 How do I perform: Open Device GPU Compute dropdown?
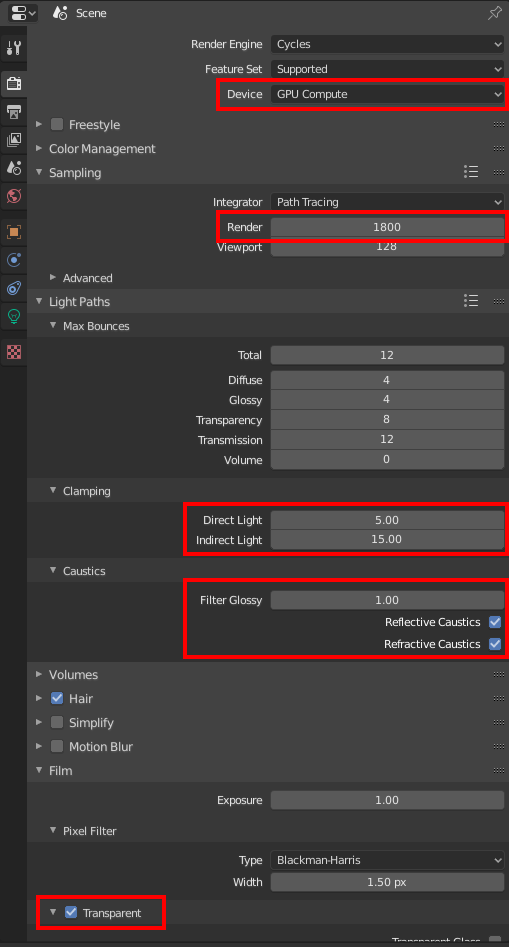click(387, 94)
